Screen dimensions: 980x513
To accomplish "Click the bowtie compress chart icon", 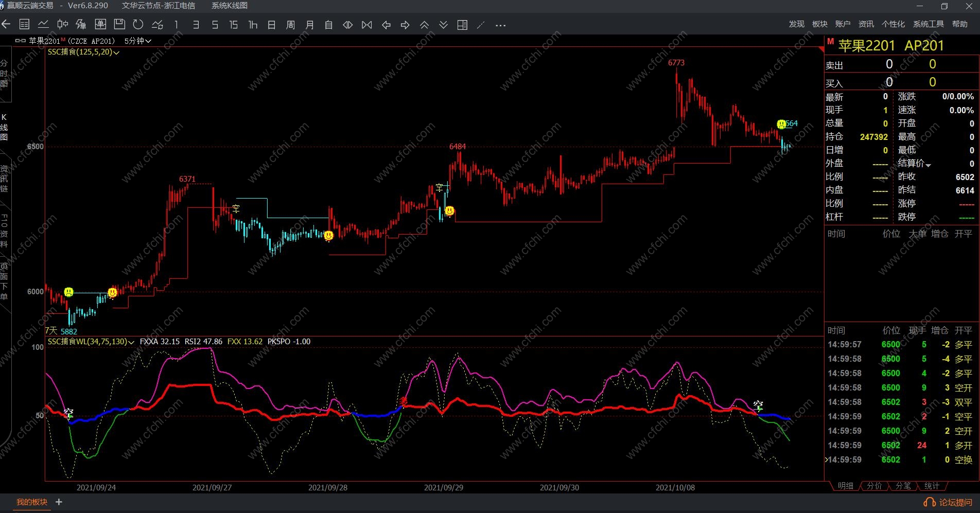I will 367,24.
